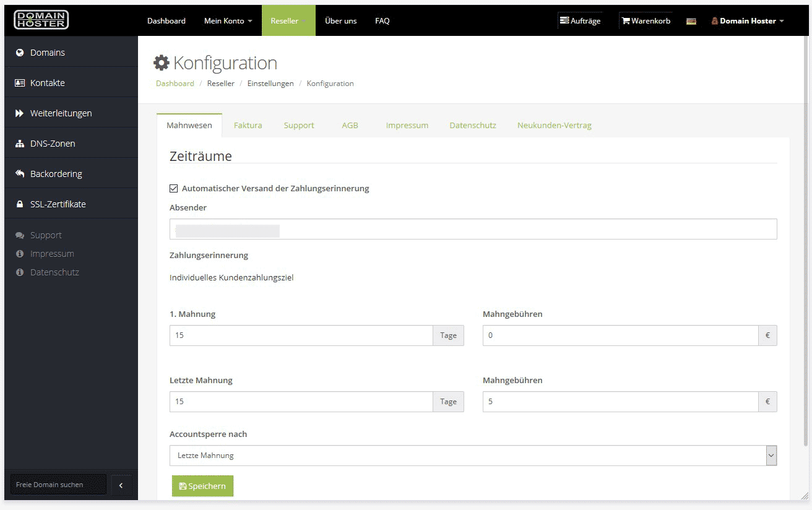Click the Dashboard breadcrumb link
This screenshot has width=812, height=510.
click(x=175, y=84)
